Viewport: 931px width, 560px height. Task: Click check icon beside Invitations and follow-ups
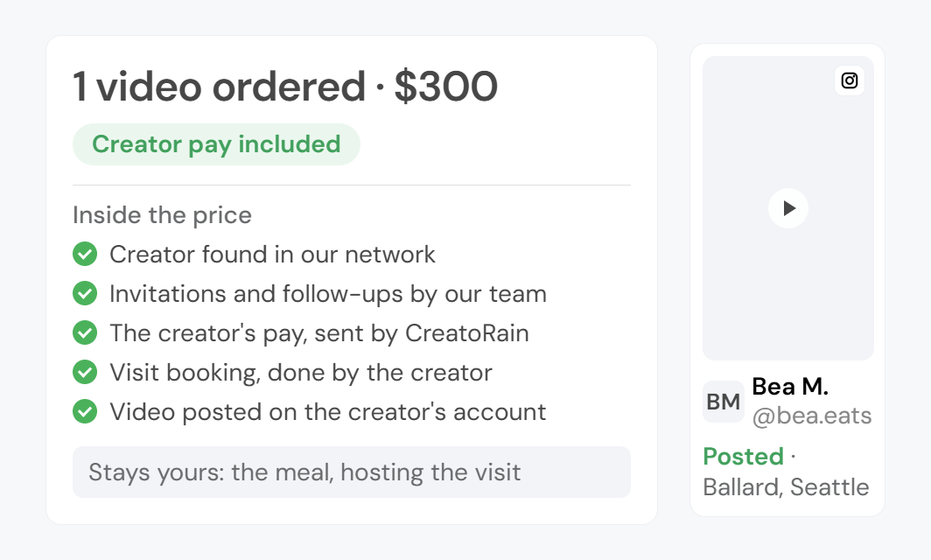coord(85,293)
